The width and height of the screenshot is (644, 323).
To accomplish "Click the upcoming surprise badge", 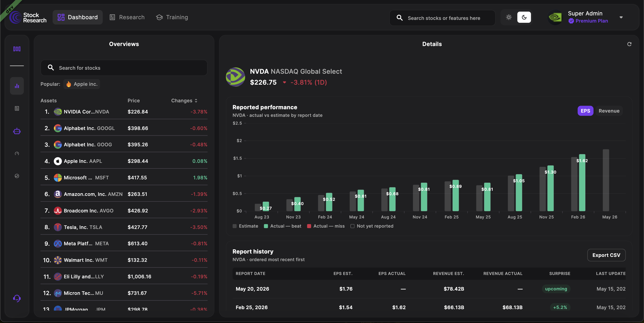I will [556, 289].
